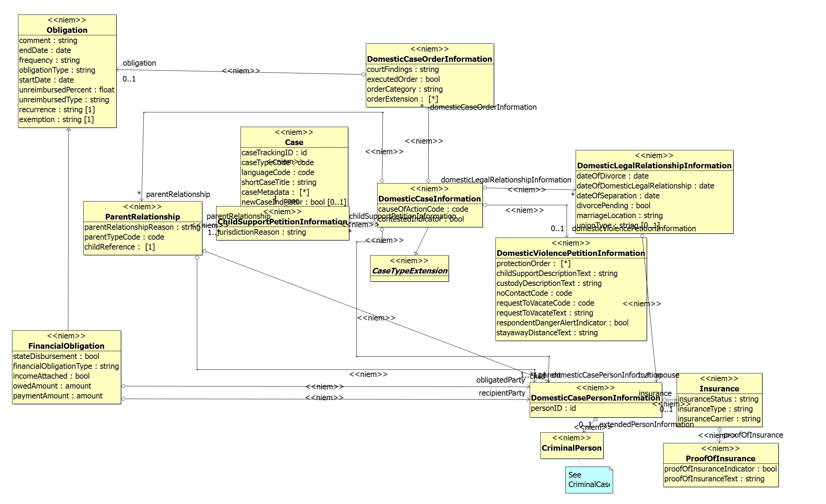The height and width of the screenshot is (504, 826).
Task: Click the DomesticViolencePetitionInformation class title
Action: click(x=570, y=253)
